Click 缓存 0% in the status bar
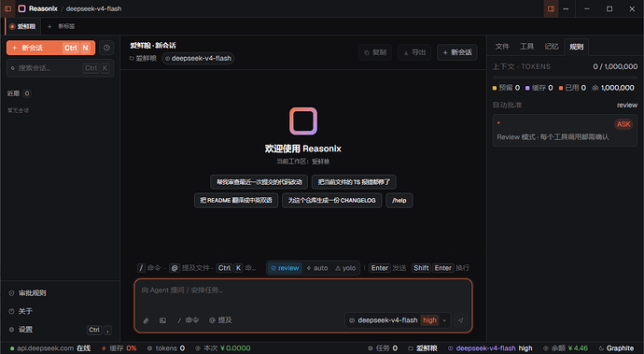The image size is (644, 354). pyautogui.click(x=119, y=348)
